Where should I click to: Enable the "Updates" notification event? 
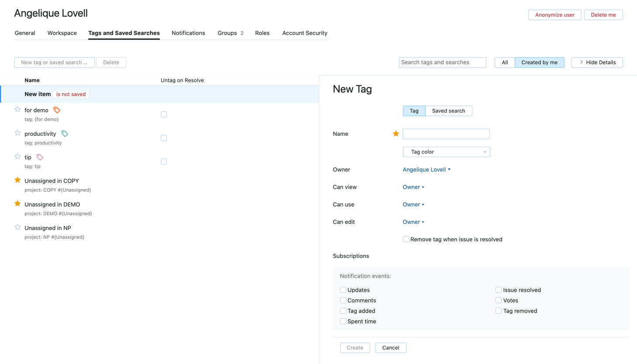pyautogui.click(x=343, y=289)
